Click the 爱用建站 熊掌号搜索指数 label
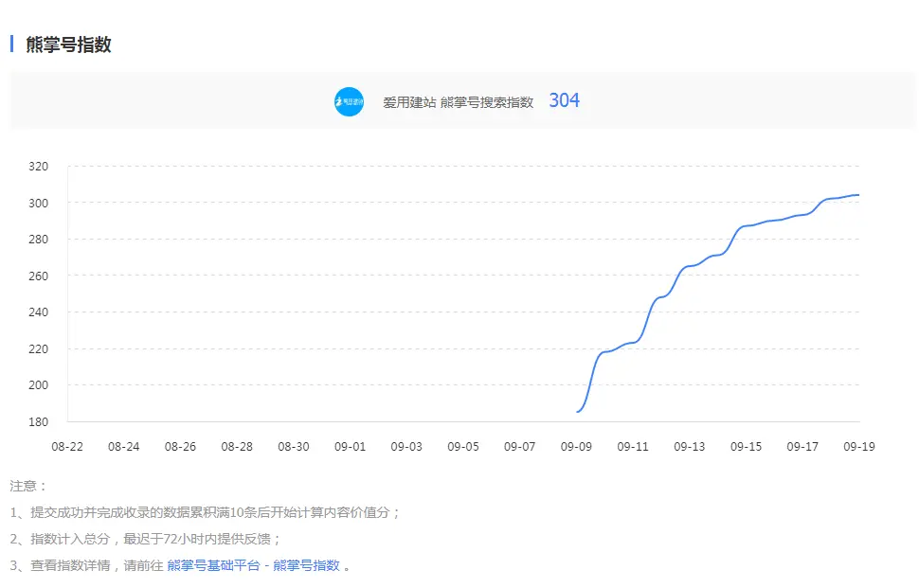919x588 pixels. click(458, 102)
